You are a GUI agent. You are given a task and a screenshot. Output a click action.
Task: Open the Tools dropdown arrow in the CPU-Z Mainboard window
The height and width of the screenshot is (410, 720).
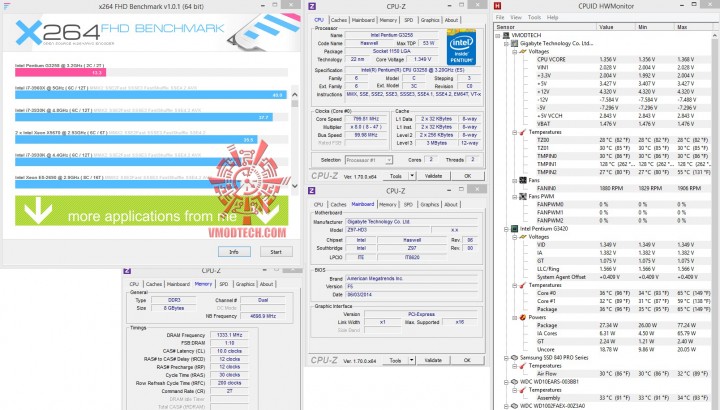[x=412, y=360]
